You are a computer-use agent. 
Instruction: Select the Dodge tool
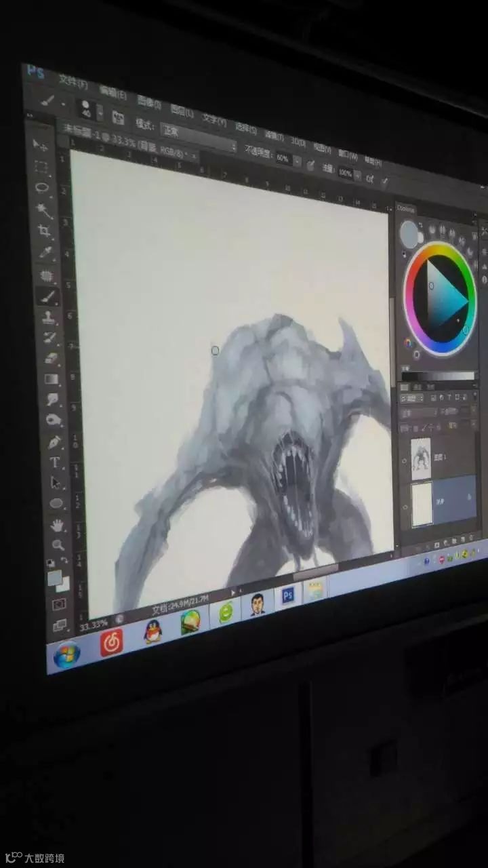click(x=54, y=420)
